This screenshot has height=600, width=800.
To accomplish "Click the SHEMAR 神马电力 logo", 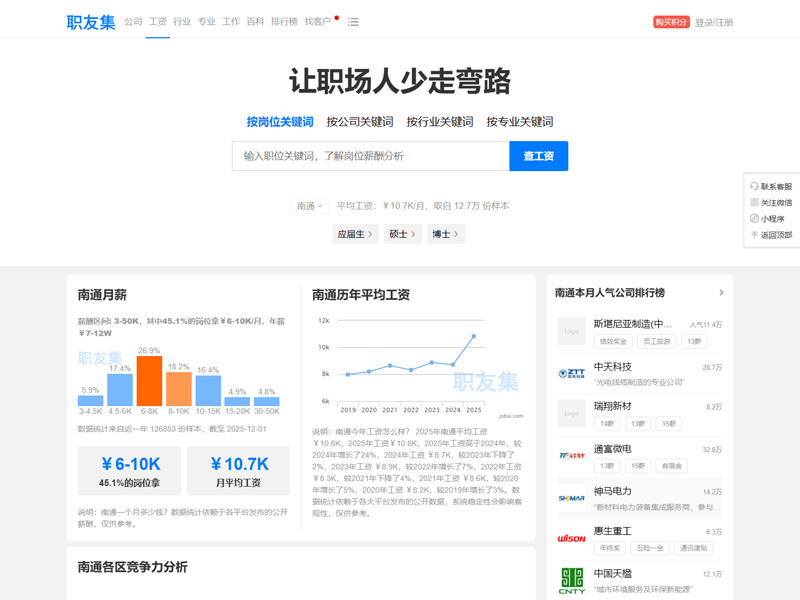I will click(x=571, y=499).
